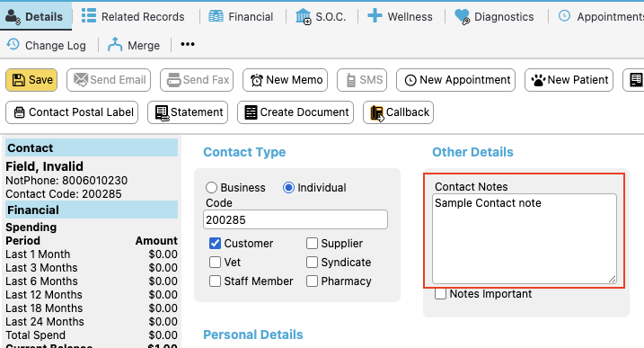The image size is (644, 348).
Task: Click "NotPhone: 8006010230" text
Action: pyautogui.click(x=66, y=180)
